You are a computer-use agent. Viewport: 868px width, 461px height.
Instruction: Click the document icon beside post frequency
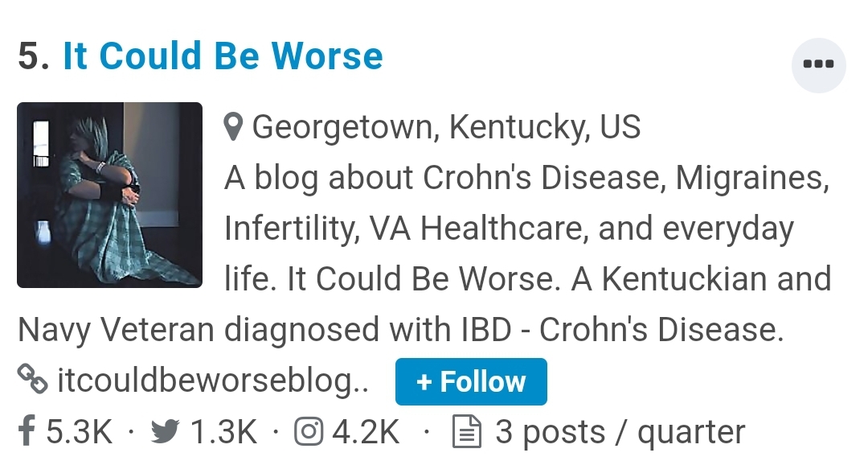(x=466, y=432)
